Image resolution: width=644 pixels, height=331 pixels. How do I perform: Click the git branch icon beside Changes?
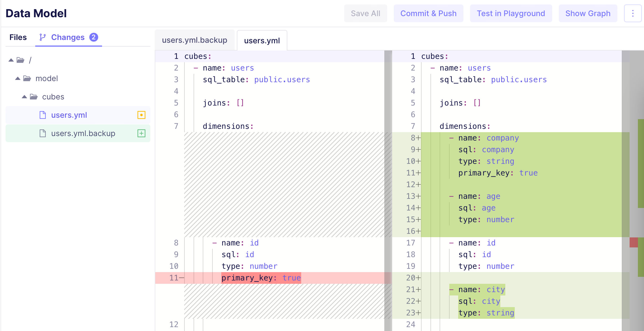pyautogui.click(x=42, y=37)
